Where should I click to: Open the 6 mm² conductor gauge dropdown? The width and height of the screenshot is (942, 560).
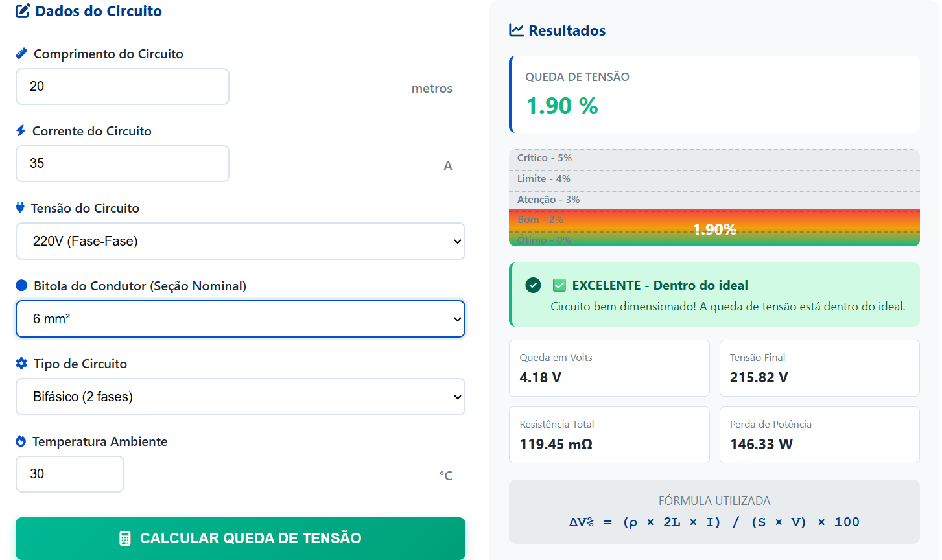tap(241, 319)
